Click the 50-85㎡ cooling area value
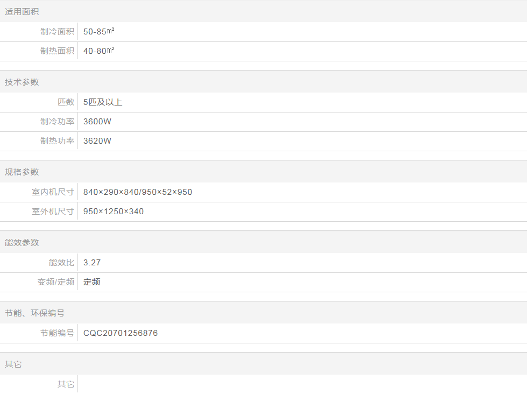The width and height of the screenshot is (532, 394). [x=98, y=31]
